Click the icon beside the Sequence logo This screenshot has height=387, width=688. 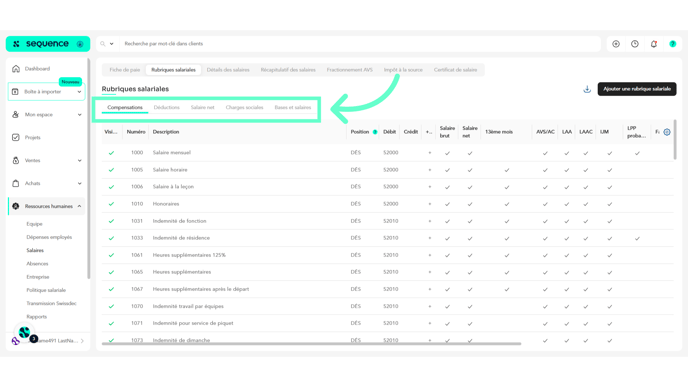tap(80, 44)
